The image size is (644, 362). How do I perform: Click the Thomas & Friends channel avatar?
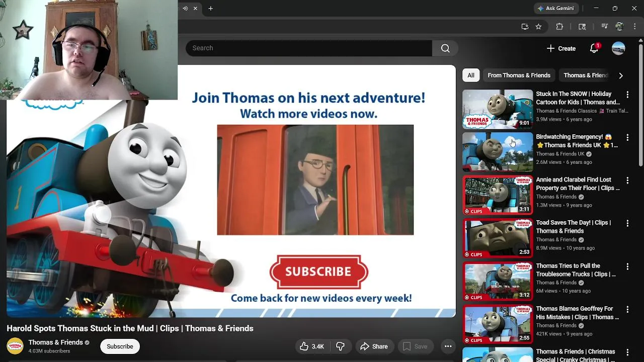pyautogui.click(x=15, y=346)
